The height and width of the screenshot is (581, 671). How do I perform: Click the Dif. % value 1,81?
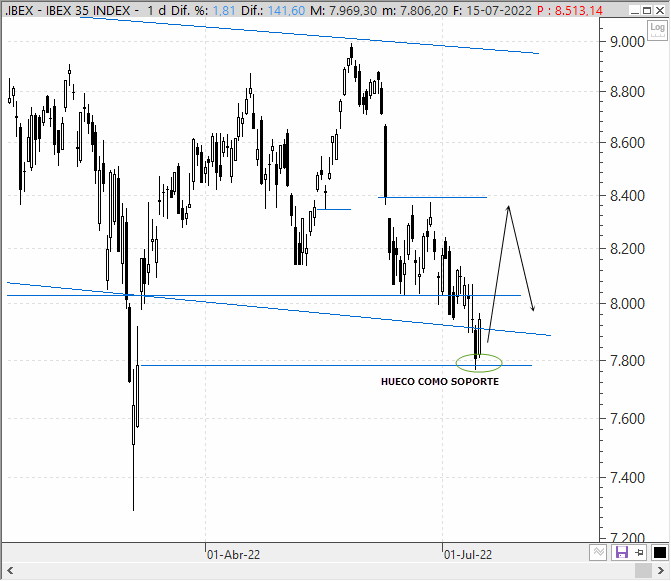coord(224,10)
